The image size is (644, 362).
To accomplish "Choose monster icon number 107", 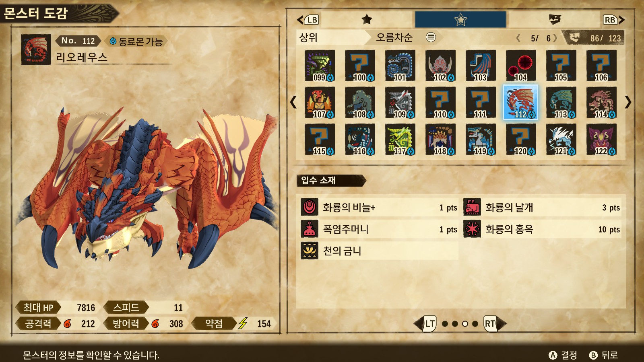I will 320,103.
